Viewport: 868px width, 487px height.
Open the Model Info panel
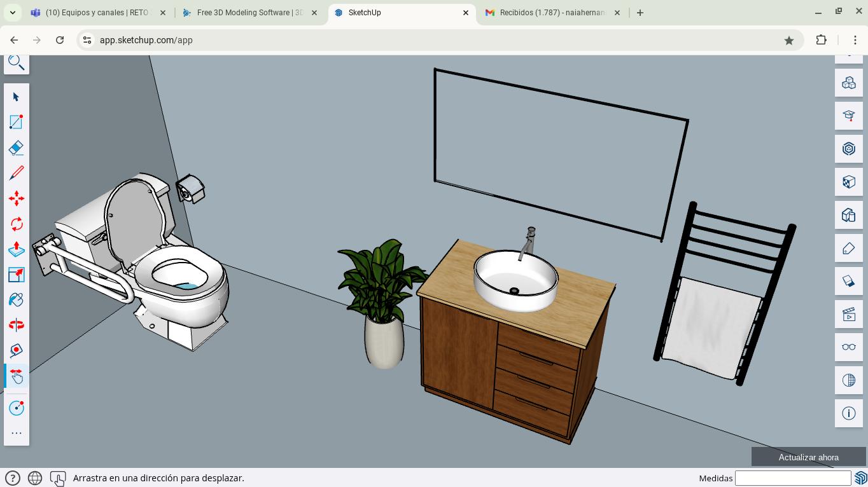848,413
